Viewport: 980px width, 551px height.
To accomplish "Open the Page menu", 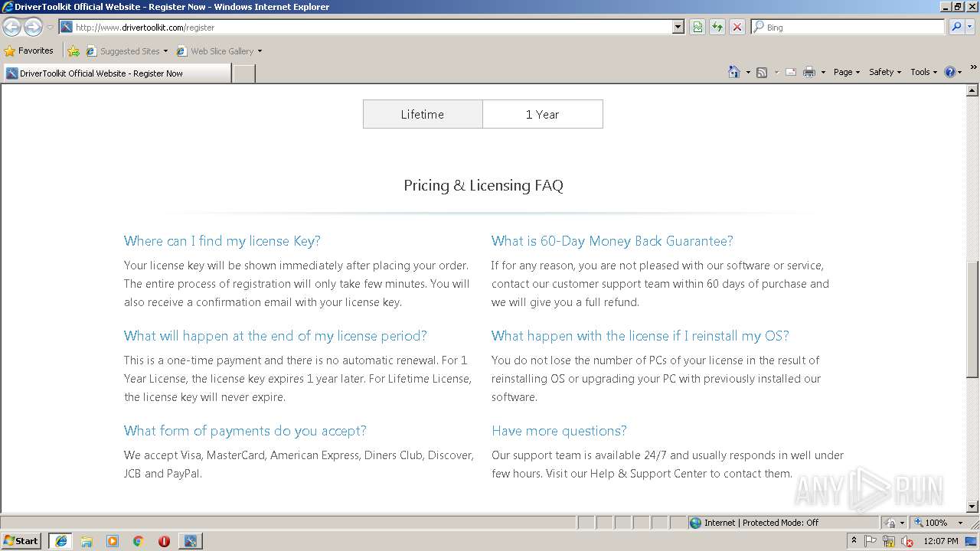I will (847, 72).
